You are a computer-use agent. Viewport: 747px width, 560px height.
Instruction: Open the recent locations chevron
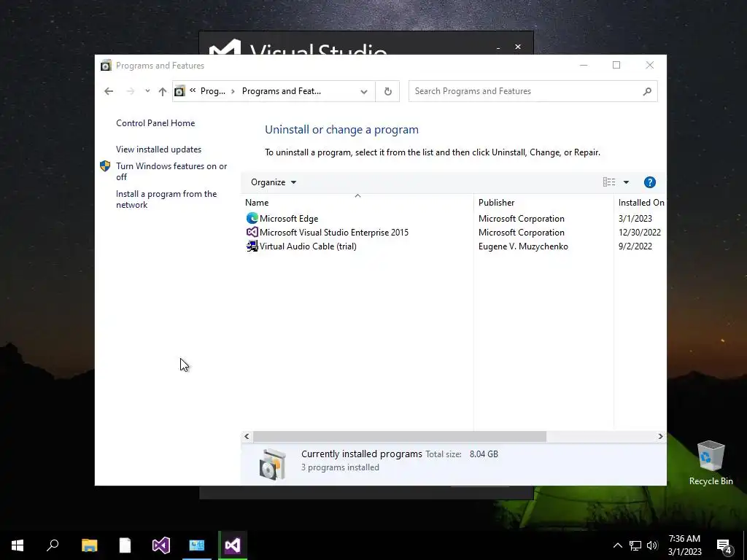pyautogui.click(x=147, y=91)
